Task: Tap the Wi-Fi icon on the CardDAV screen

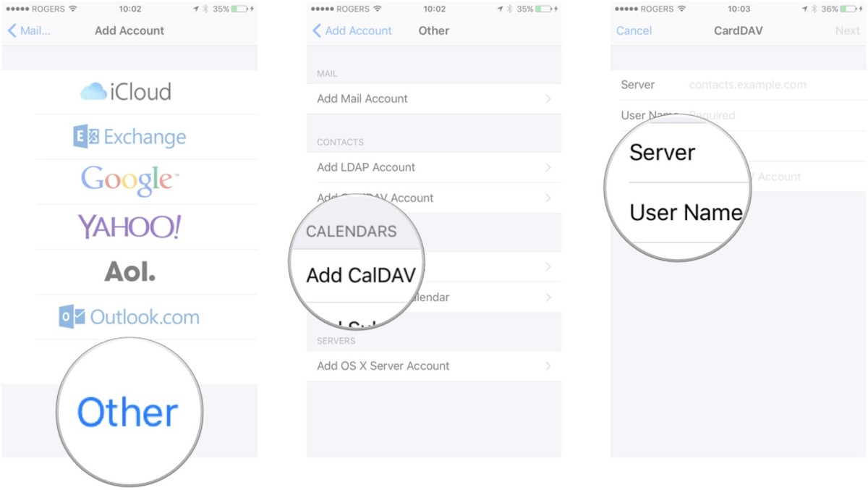Action: [x=681, y=9]
